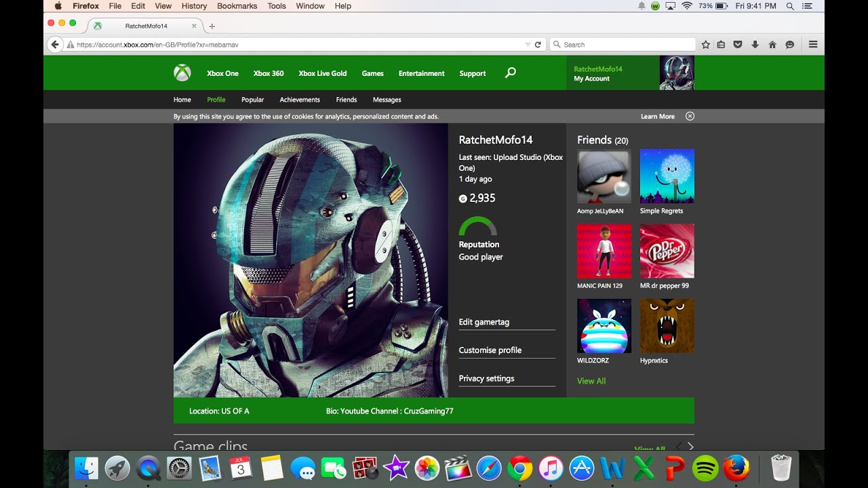Go to the Popular tab
Image resolution: width=868 pixels, height=488 pixels.
pos(253,100)
